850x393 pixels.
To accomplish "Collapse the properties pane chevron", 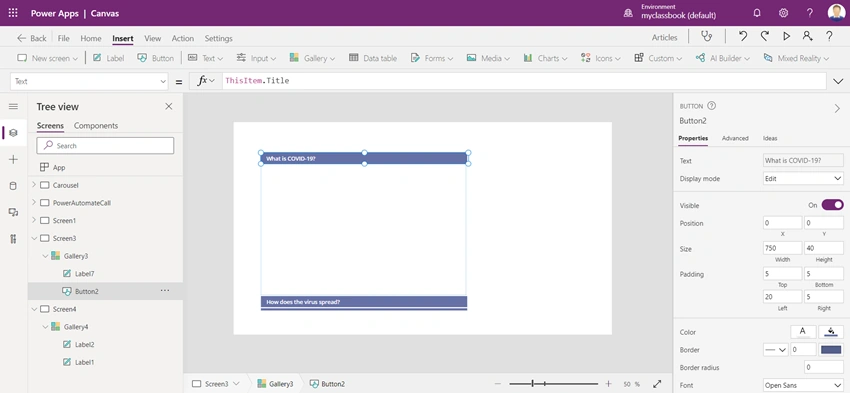I will point(837,108).
